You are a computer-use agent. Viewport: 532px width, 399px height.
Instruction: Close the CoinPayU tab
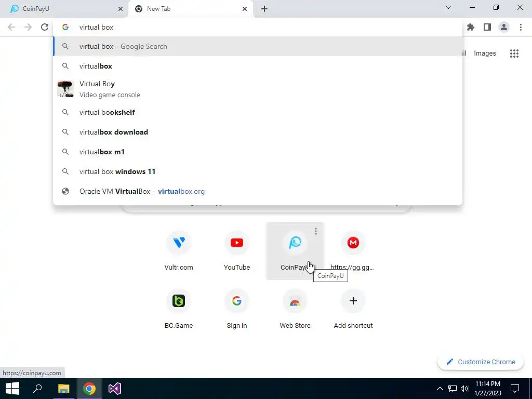click(x=120, y=9)
